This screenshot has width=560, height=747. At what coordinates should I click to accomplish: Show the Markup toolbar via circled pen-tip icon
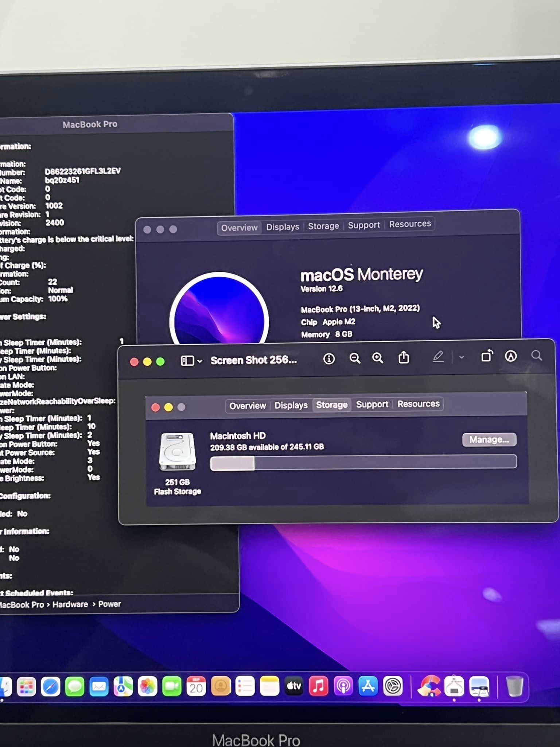pyautogui.click(x=510, y=356)
